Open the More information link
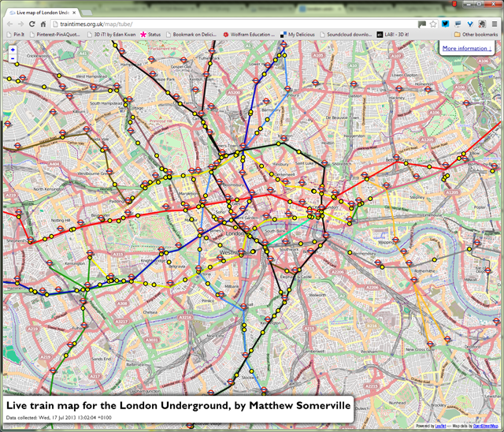 click(467, 48)
